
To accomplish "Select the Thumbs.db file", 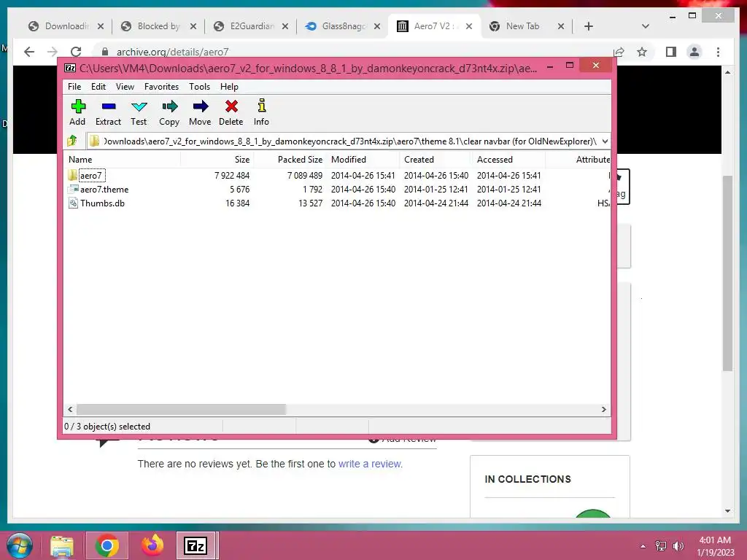I will click(96, 203).
